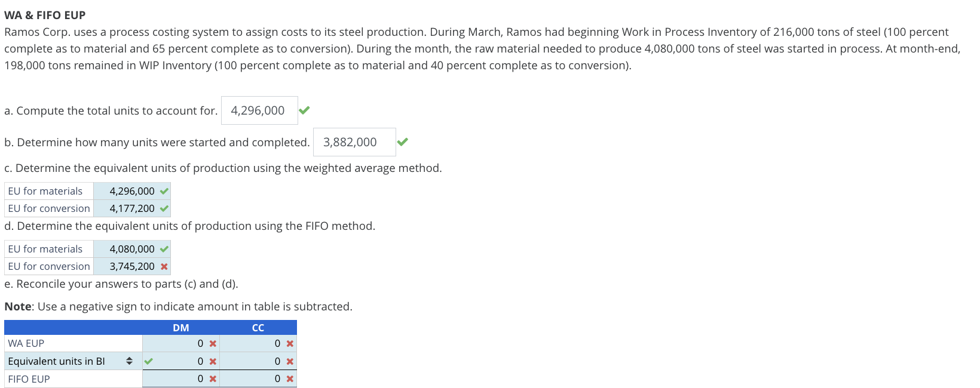Click FIFO EUP CC input cell
980x388 pixels.
point(258,378)
